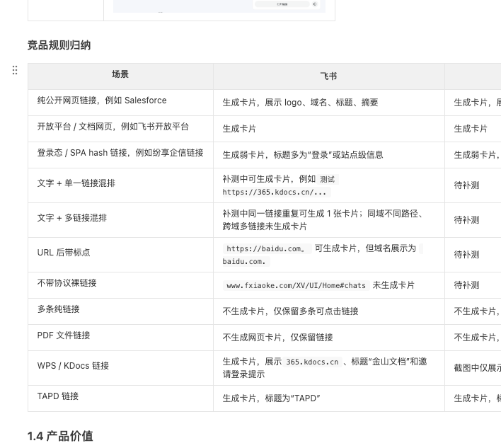Click cell TAPD 链接
This screenshot has width=501, height=448.
[120, 398]
